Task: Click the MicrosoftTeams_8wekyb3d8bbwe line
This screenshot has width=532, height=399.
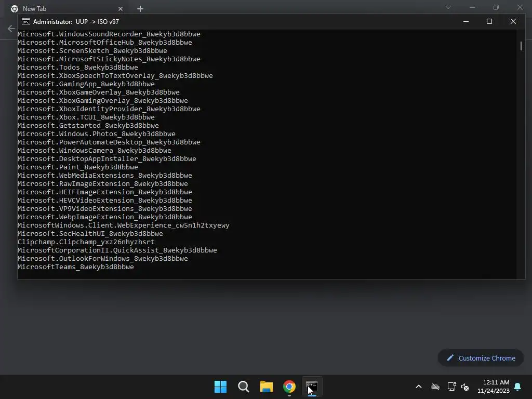Action: [76, 267]
